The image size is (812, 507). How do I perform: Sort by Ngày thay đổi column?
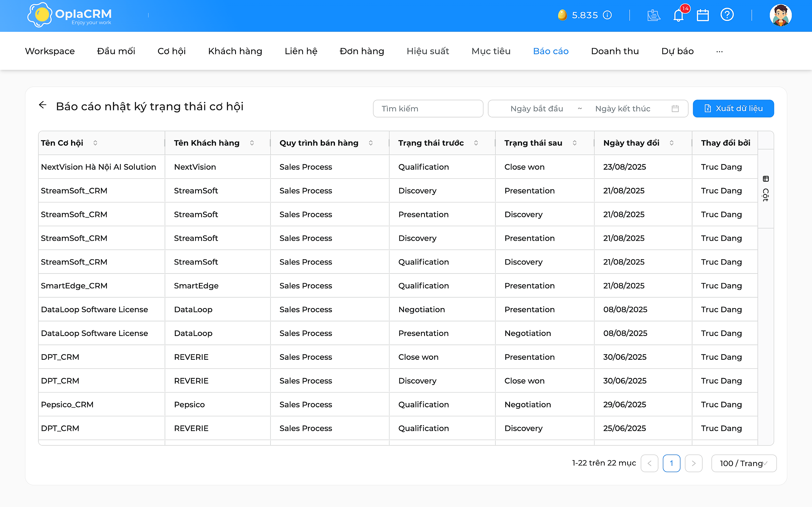point(671,143)
